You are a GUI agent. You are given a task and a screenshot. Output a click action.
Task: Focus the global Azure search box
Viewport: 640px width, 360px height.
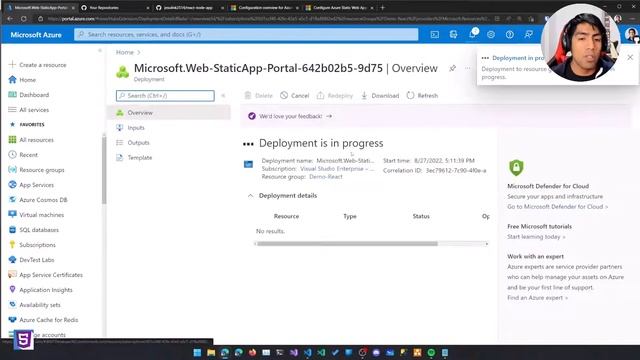[246, 35]
